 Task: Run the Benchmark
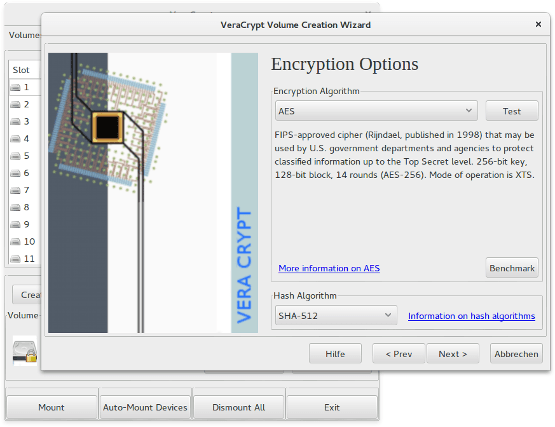pyautogui.click(x=512, y=268)
